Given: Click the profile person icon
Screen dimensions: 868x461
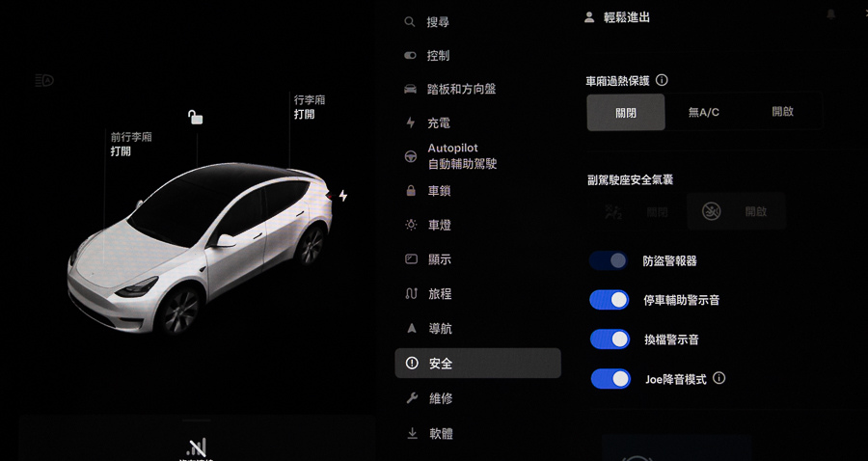Looking at the screenshot, I should click(589, 17).
